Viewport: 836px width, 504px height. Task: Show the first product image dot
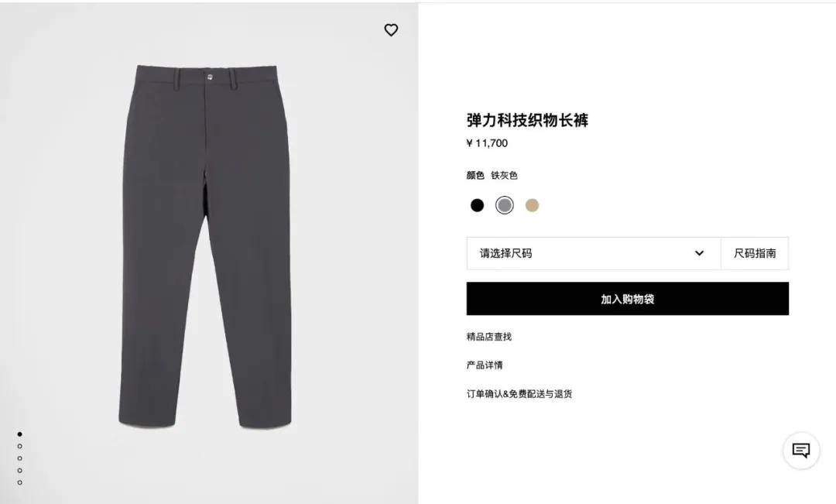coord(19,434)
